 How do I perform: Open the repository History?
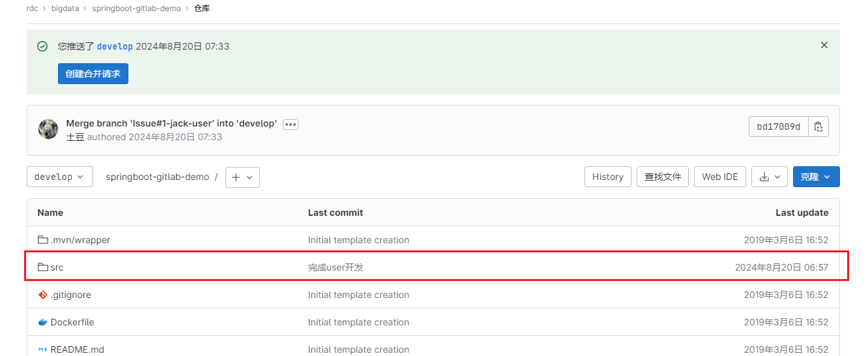point(607,177)
